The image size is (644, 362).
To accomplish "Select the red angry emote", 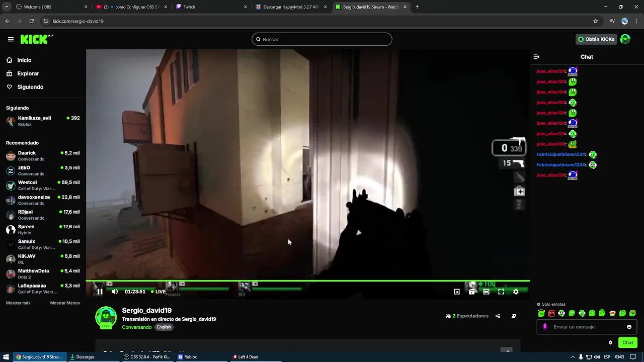I will [551, 313].
